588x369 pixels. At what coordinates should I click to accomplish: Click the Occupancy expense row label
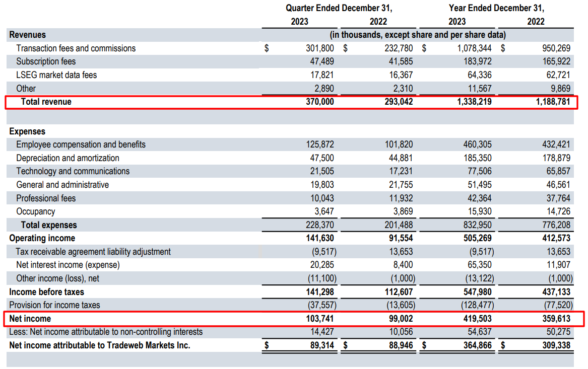click(x=35, y=211)
